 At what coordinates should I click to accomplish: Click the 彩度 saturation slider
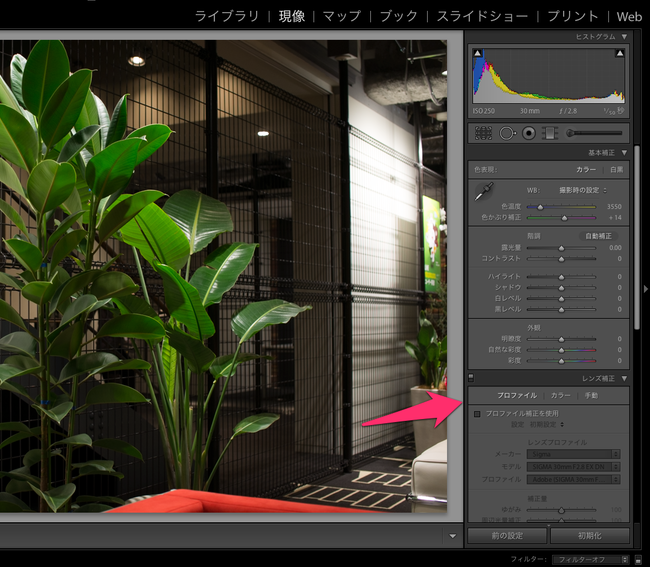(x=561, y=361)
